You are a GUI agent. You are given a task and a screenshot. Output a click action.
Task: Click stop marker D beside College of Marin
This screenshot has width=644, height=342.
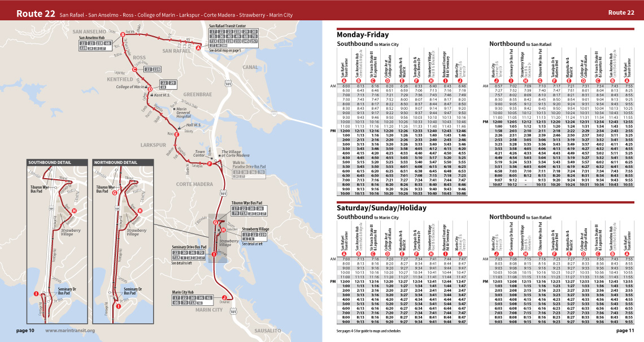pos(150,89)
